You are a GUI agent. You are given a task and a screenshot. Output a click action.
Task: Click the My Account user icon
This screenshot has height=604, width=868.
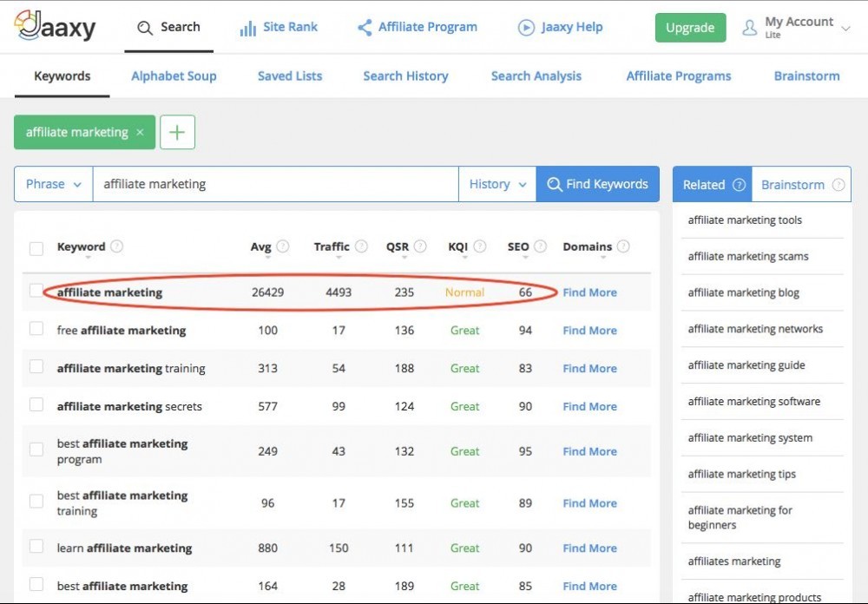click(749, 28)
